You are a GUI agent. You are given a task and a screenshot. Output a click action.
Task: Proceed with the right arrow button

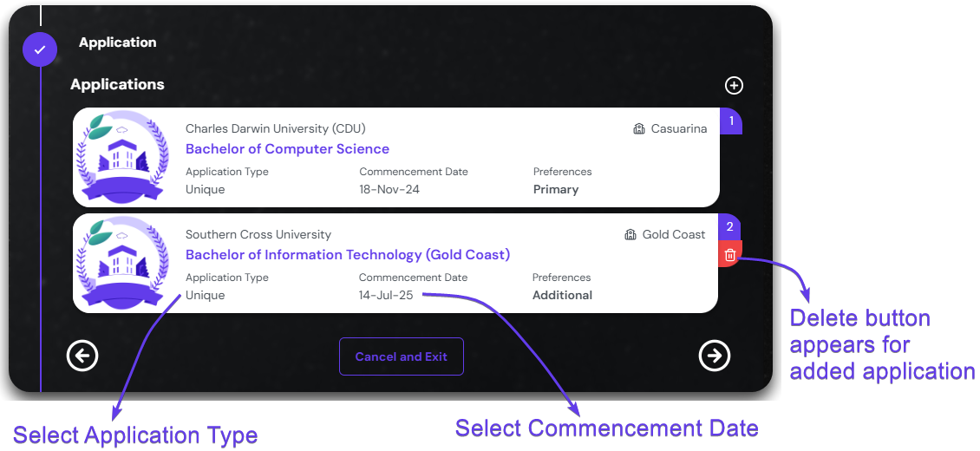click(x=715, y=356)
